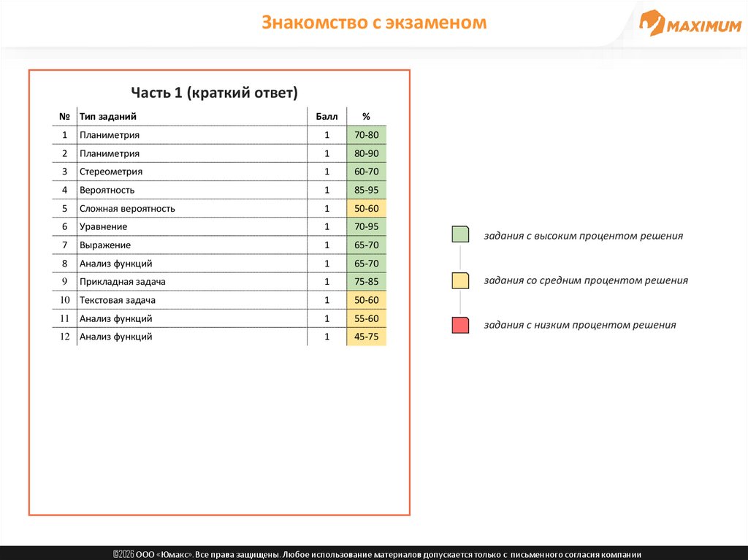Click legend text 'задания с высоким процентом решения'
Image resolution: width=748 pixels, height=560 pixels.
584,236
